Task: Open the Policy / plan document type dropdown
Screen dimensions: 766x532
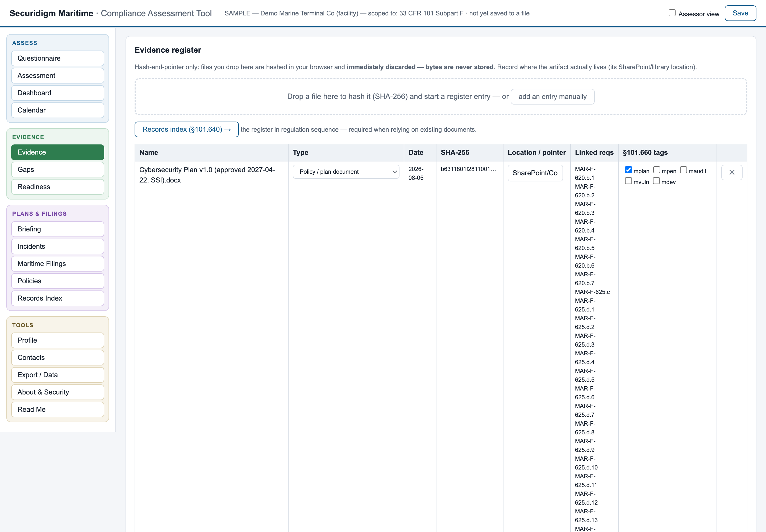Action: point(346,172)
